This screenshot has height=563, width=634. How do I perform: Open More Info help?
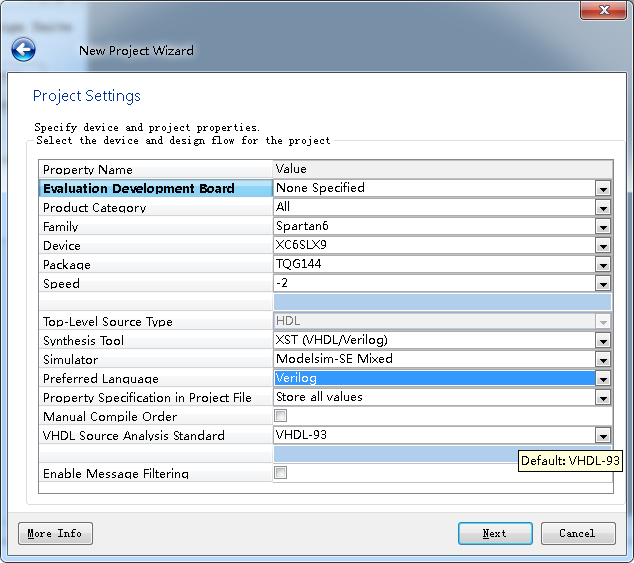[55, 533]
